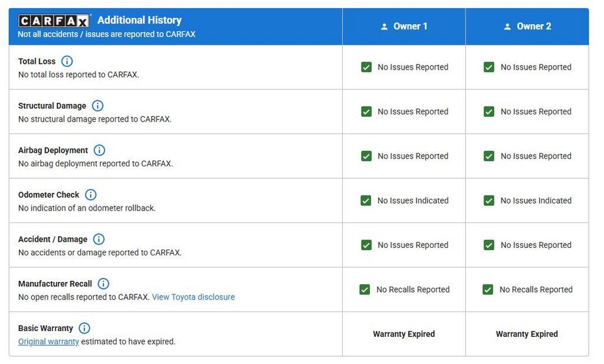
Task: Click the Basic Warranty info icon
Action: pyautogui.click(x=84, y=328)
